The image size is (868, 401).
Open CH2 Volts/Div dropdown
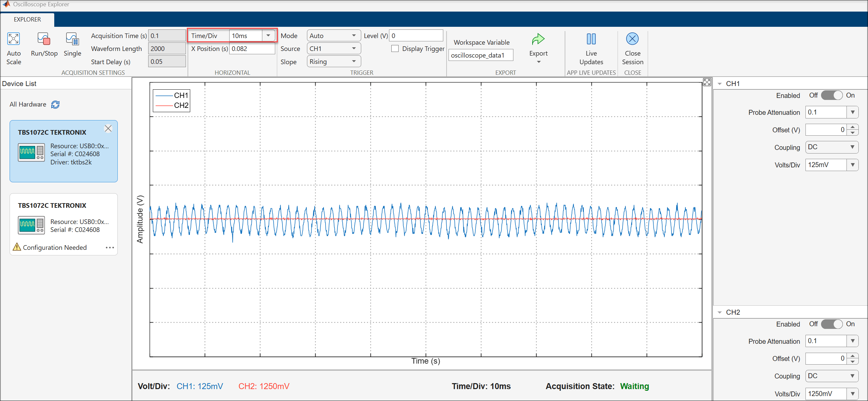point(852,393)
